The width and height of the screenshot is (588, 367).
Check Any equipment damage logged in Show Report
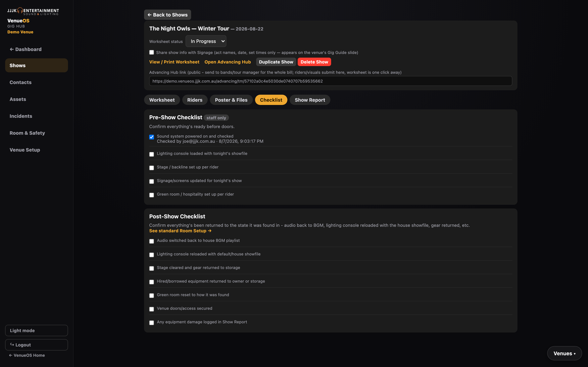coord(152,323)
